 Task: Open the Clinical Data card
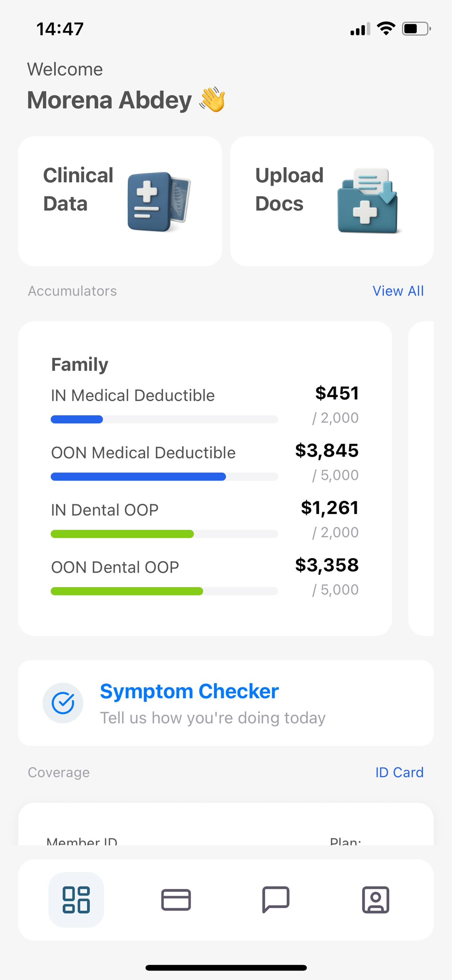point(120,201)
